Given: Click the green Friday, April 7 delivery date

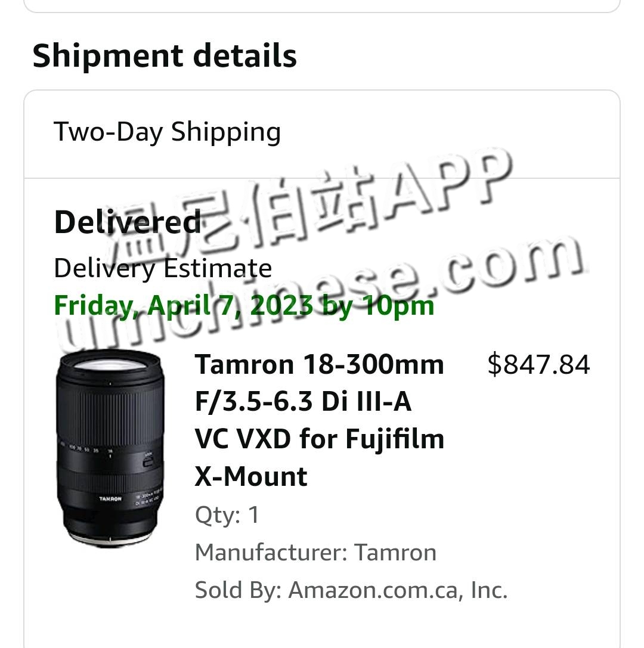Looking at the screenshot, I should coord(244,306).
